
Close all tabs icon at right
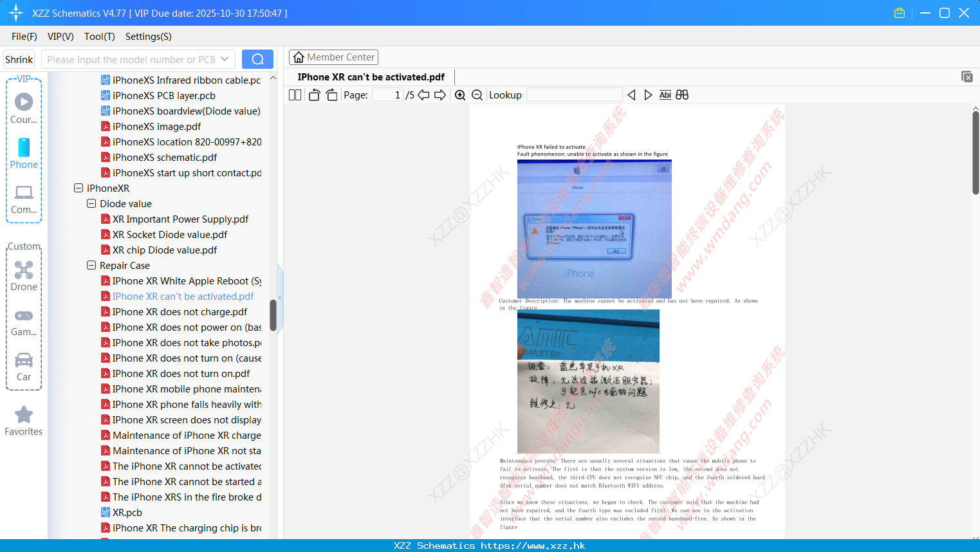click(967, 77)
